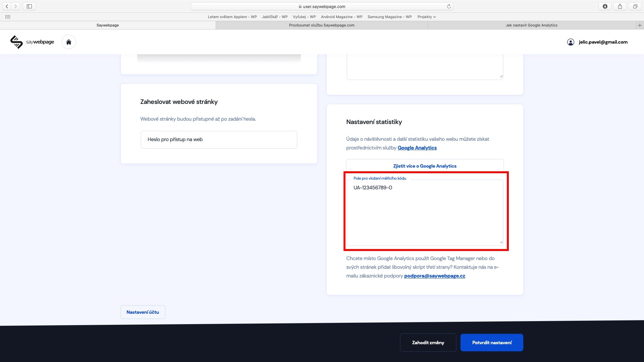Expand the Projekty bookmarks folder
644x362 pixels.
click(x=426, y=17)
